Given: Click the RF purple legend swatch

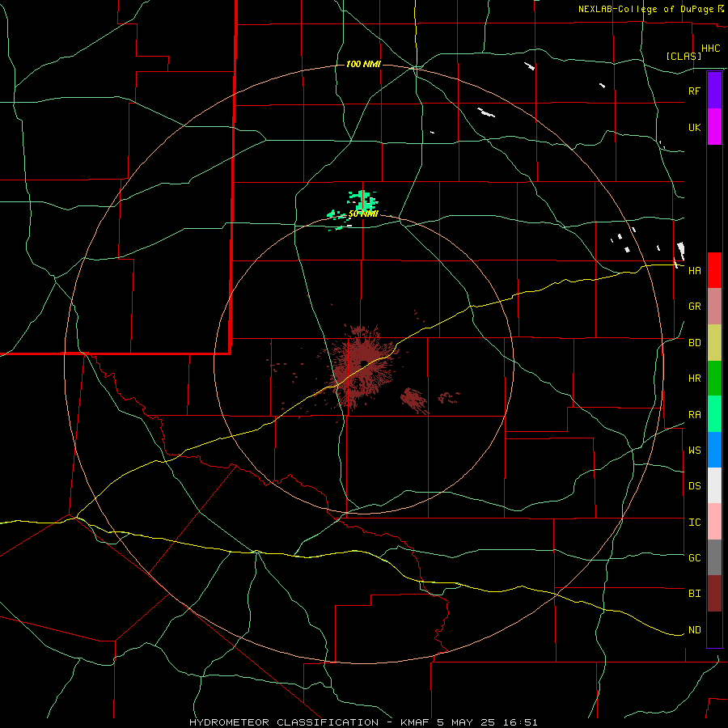Looking at the screenshot, I should (x=714, y=91).
